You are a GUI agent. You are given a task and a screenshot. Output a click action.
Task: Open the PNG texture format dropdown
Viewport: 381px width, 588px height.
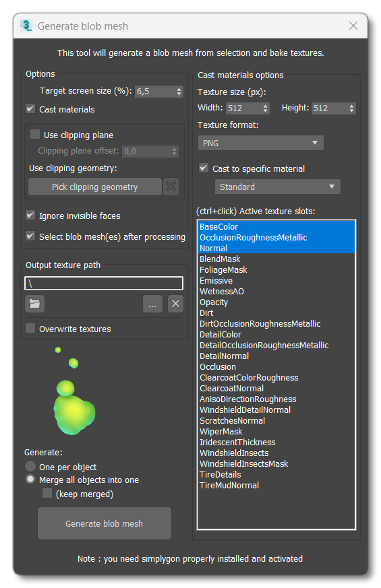click(x=260, y=143)
